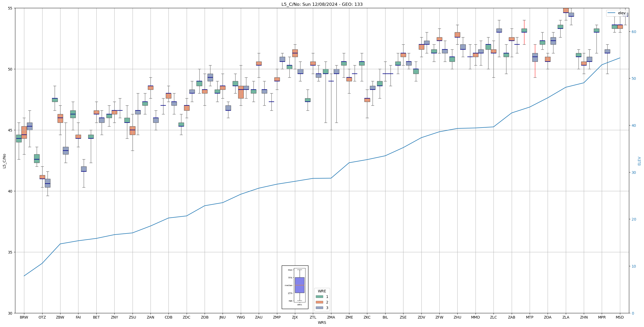Click the 55 tick on left axis

[x=10, y=8]
